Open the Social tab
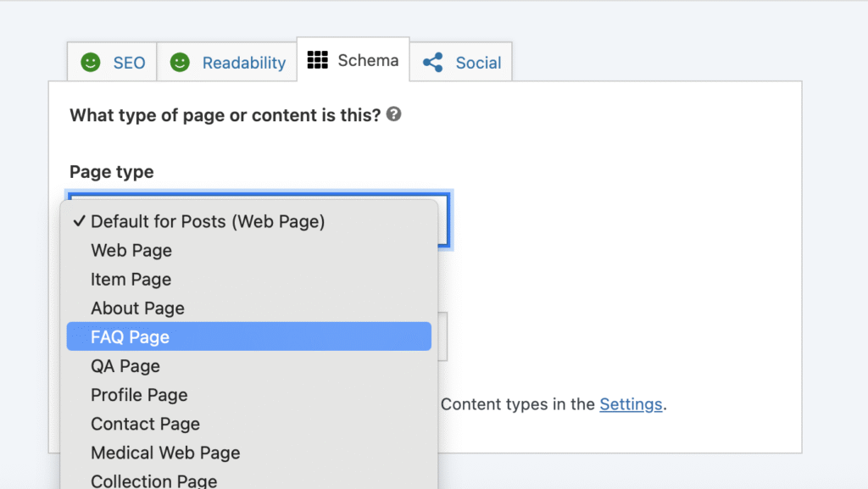This screenshot has height=489, width=868. click(478, 63)
